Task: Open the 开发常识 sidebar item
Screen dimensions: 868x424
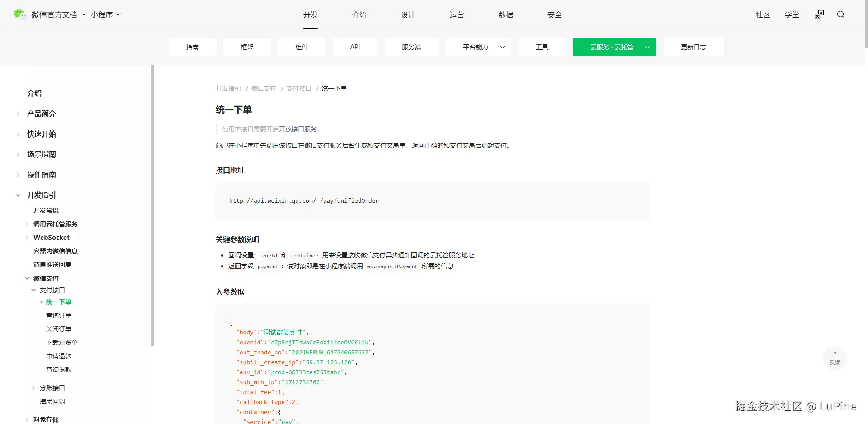Action: pyautogui.click(x=46, y=210)
